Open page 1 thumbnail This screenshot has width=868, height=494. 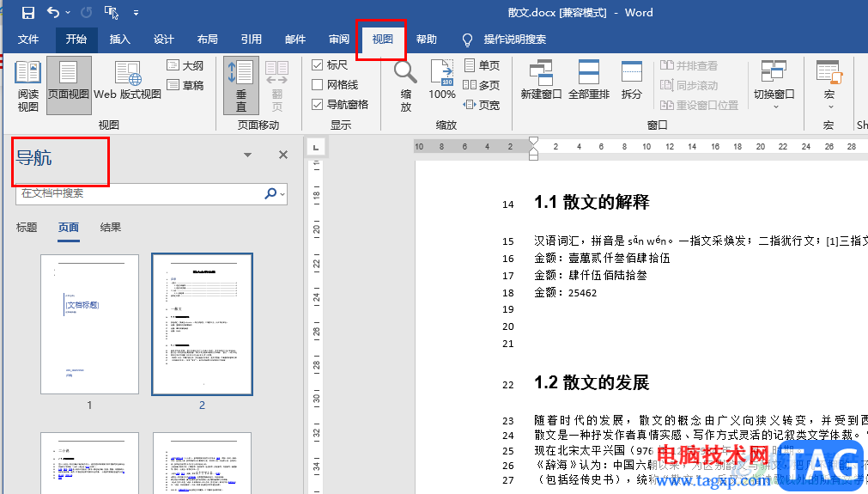click(89, 325)
